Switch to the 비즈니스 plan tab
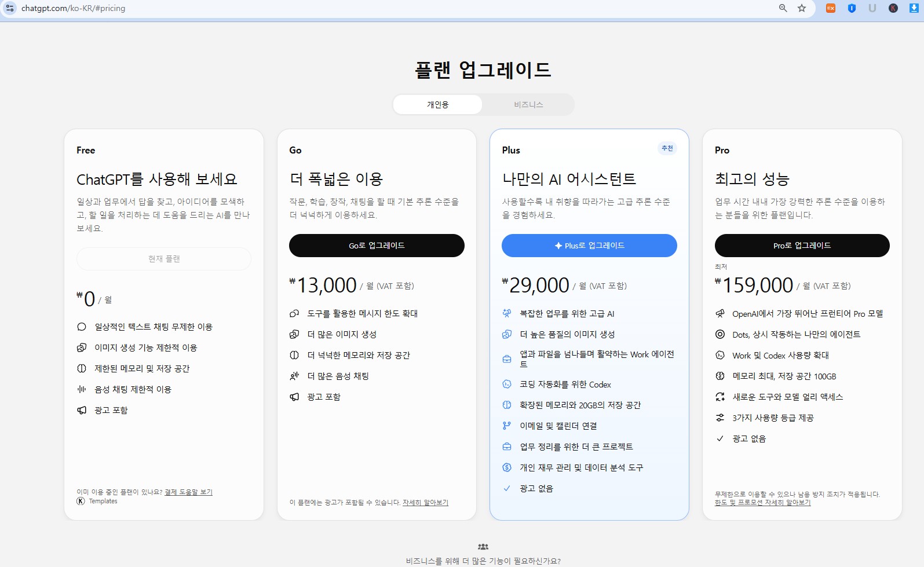Screen dimensions: 924x567 point(528,105)
